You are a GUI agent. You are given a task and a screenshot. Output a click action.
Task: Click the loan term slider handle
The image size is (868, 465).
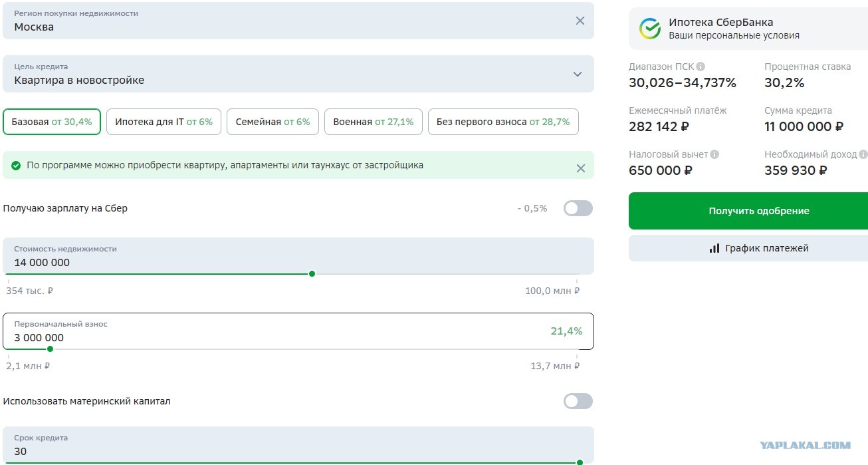[x=580, y=462]
